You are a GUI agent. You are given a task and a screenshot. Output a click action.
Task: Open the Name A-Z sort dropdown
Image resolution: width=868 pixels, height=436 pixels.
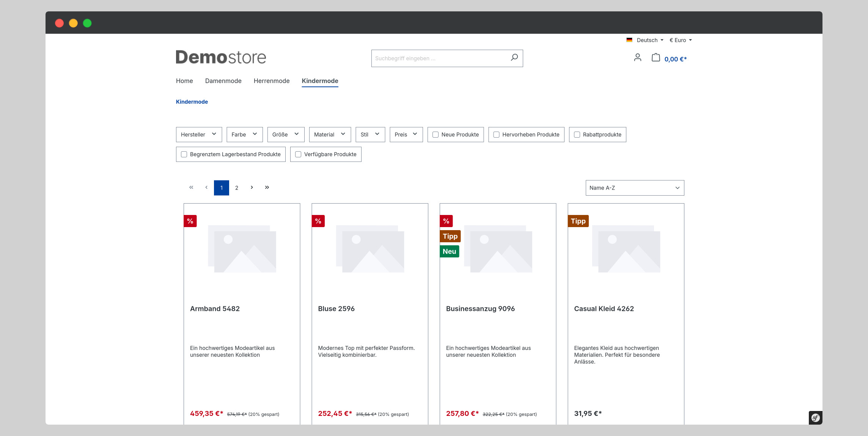tap(635, 187)
